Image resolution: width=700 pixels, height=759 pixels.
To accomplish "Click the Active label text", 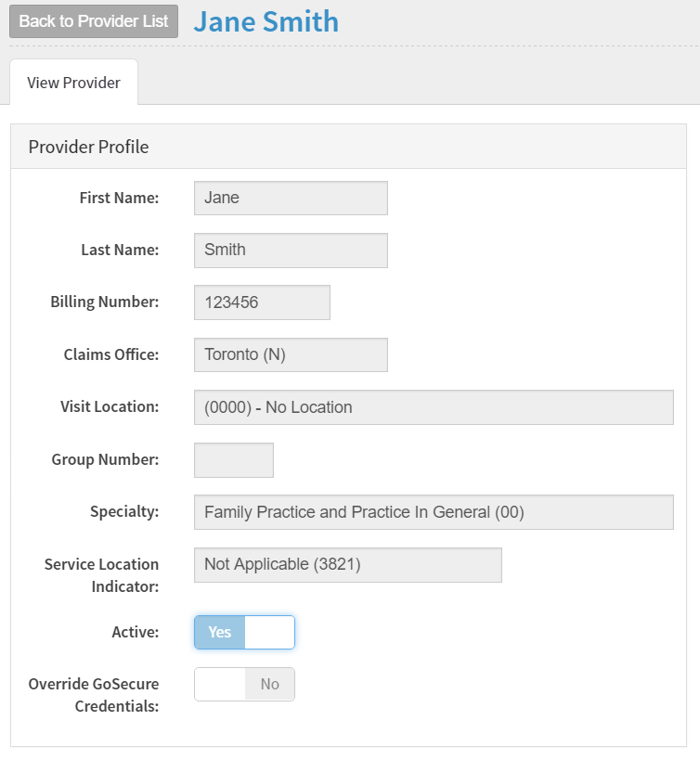I will tap(135, 632).
